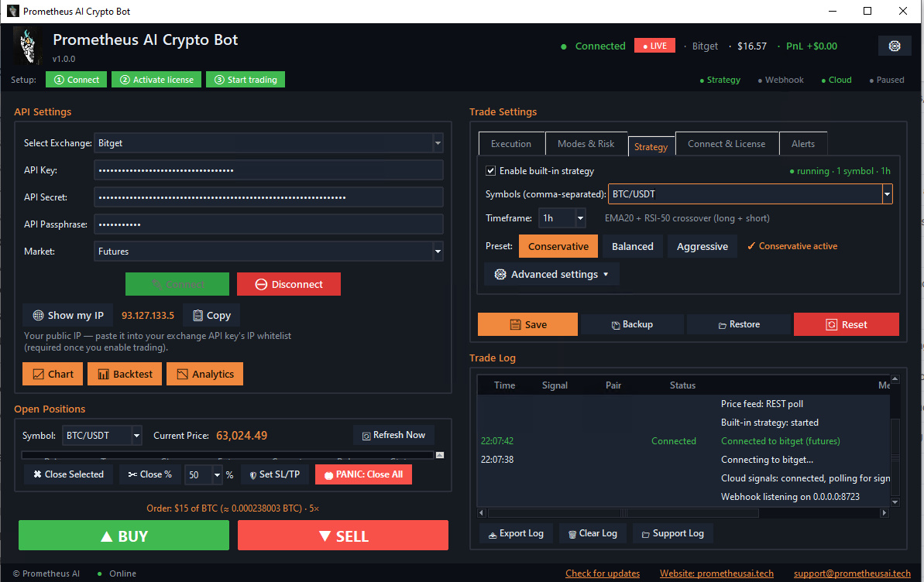Set SL/TP shield button
Viewport: 924px width, 582px height.
click(x=275, y=474)
